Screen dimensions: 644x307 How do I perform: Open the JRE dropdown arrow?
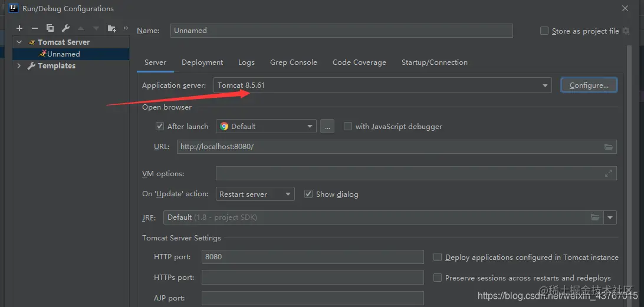(610, 217)
